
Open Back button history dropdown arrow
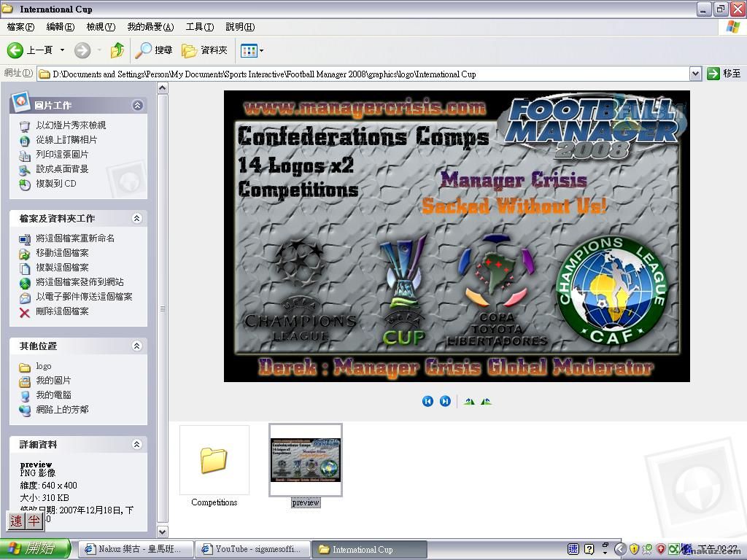point(62,50)
